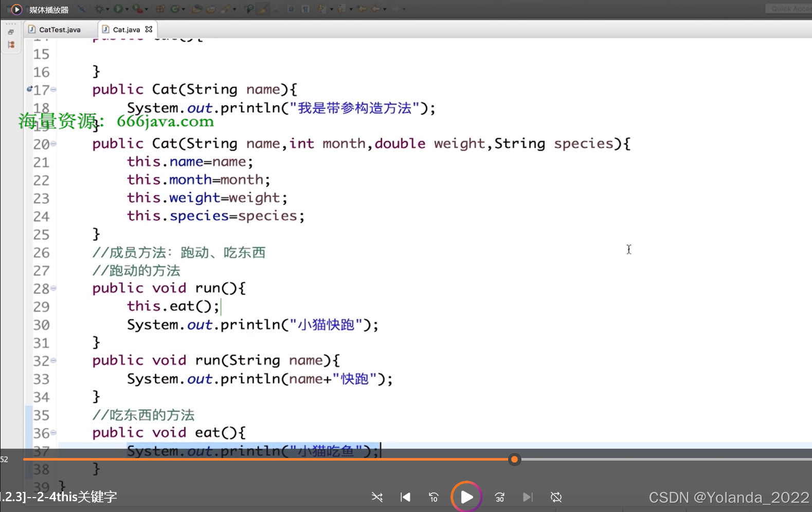
Task: Toggle Mark Occurrences highlighter icon
Action: tap(262, 9)
